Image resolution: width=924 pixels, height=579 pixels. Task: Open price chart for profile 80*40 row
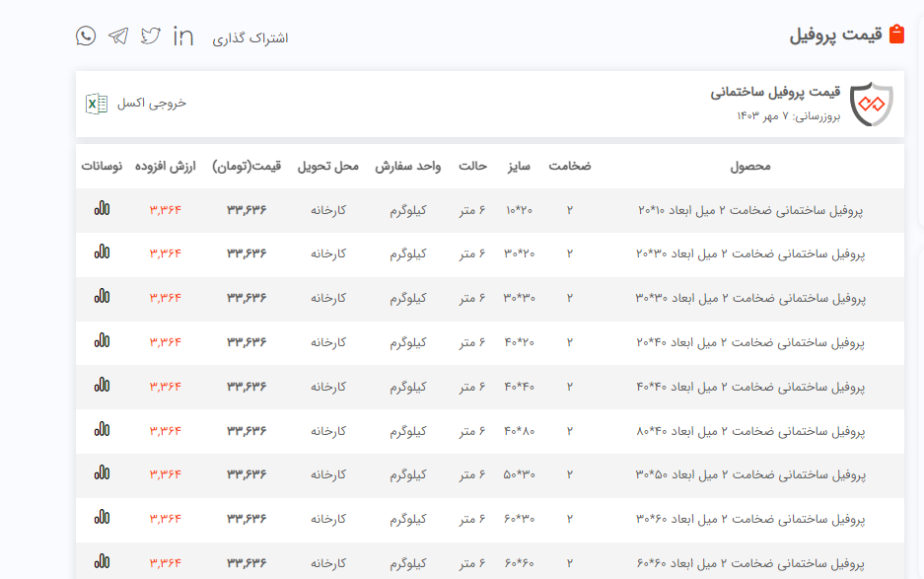(102, 430)
